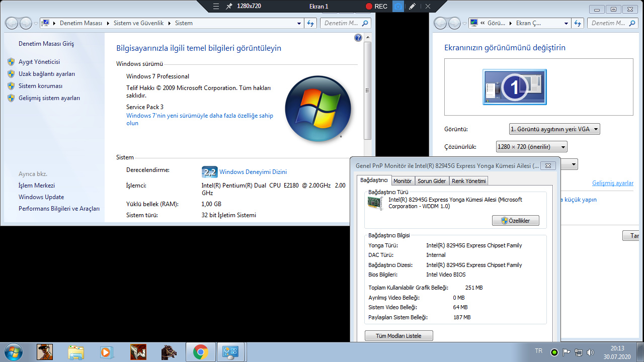Viewport: 644px width, 362px height.
Task: Open the address history dropdown in System window
Action: 299,23
